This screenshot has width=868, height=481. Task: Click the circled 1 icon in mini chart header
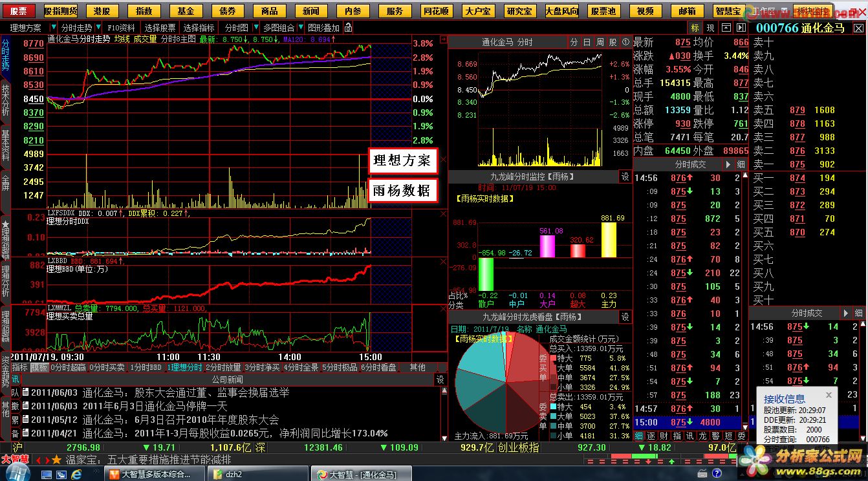tap(625, 42)
